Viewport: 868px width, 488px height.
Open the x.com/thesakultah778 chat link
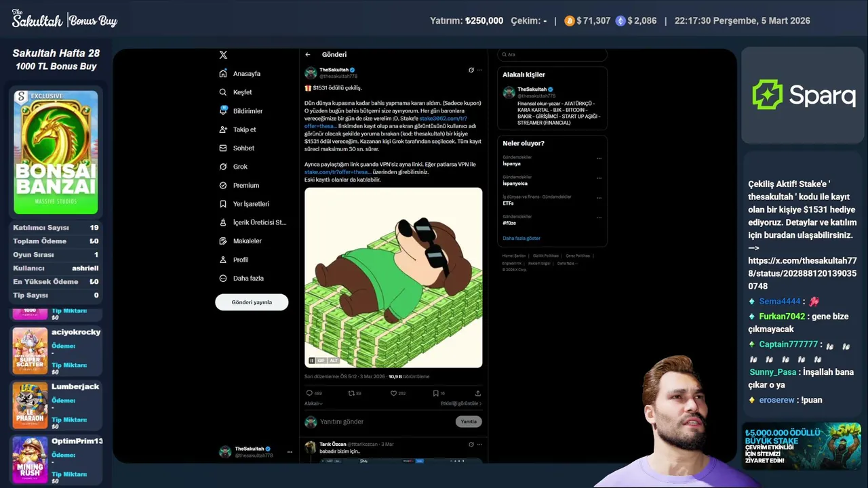coord(802,273)
